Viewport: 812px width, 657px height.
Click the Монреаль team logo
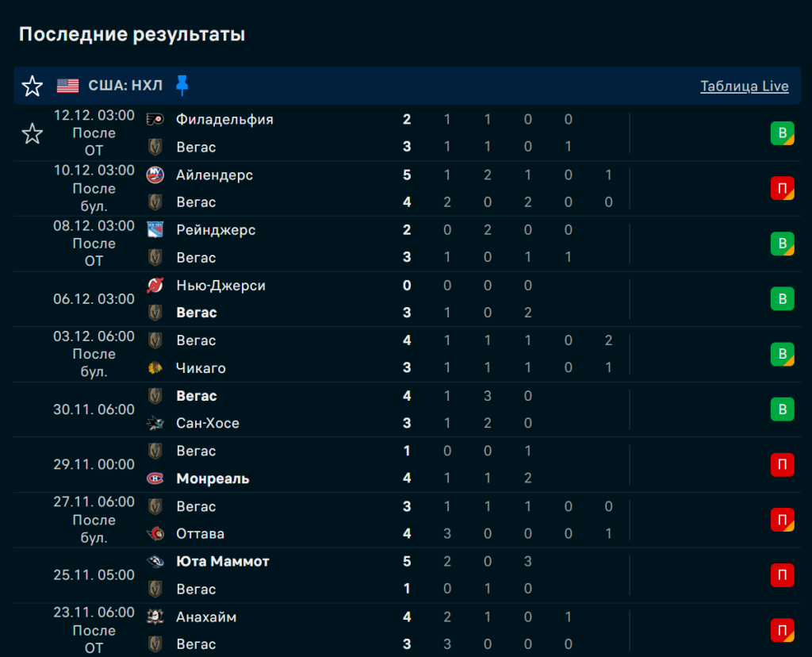click(155, 478)
